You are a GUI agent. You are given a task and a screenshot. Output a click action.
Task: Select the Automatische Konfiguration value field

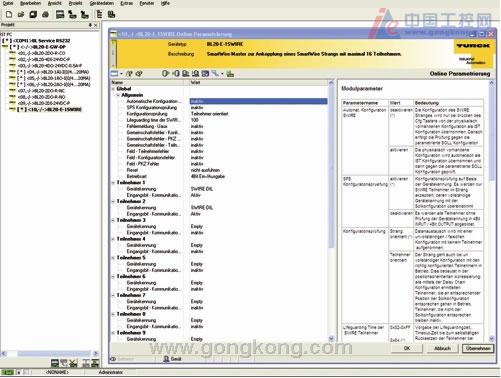point(258,101)
